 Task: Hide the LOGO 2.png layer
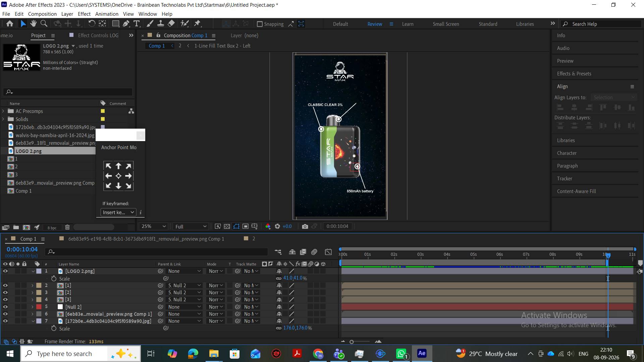click(x=5, y=271)
